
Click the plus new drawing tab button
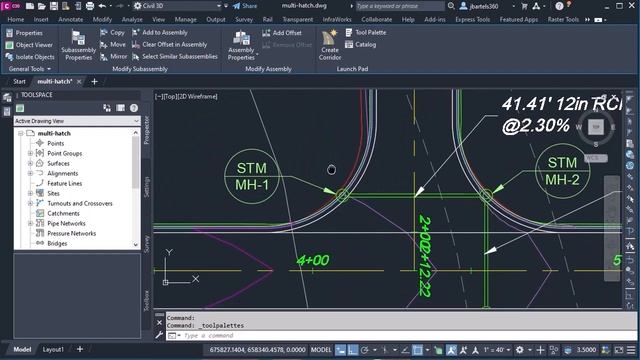click(94, 82)
